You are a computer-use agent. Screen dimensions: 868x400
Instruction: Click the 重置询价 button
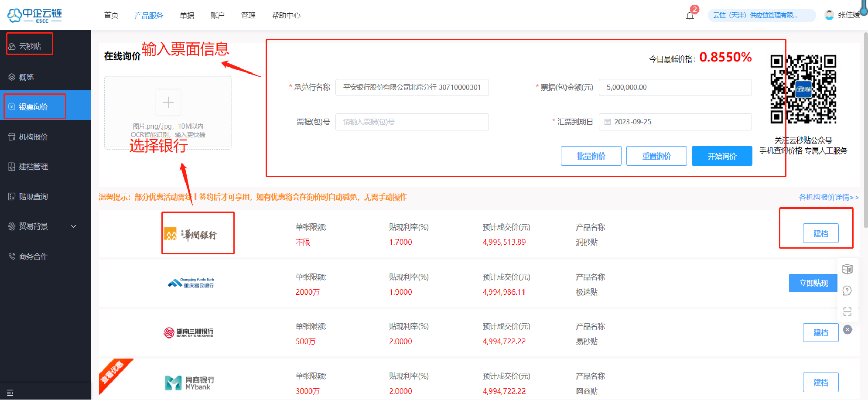(656, 156)
